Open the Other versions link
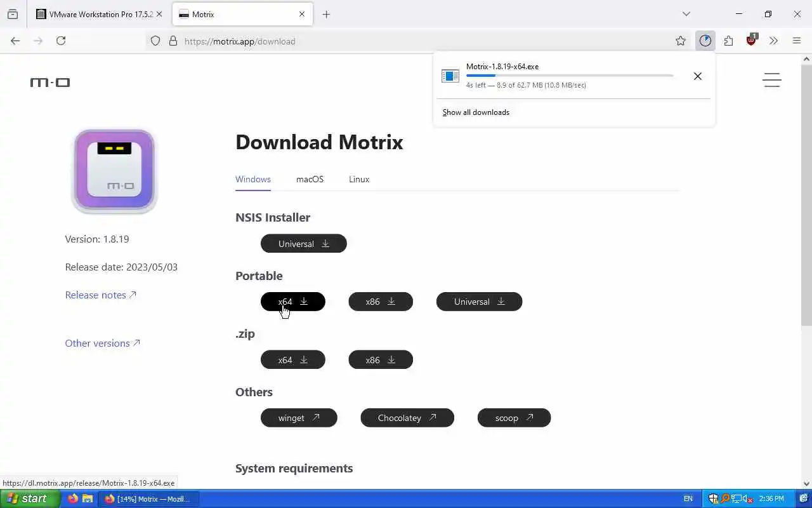 click(x=103, y=343)
